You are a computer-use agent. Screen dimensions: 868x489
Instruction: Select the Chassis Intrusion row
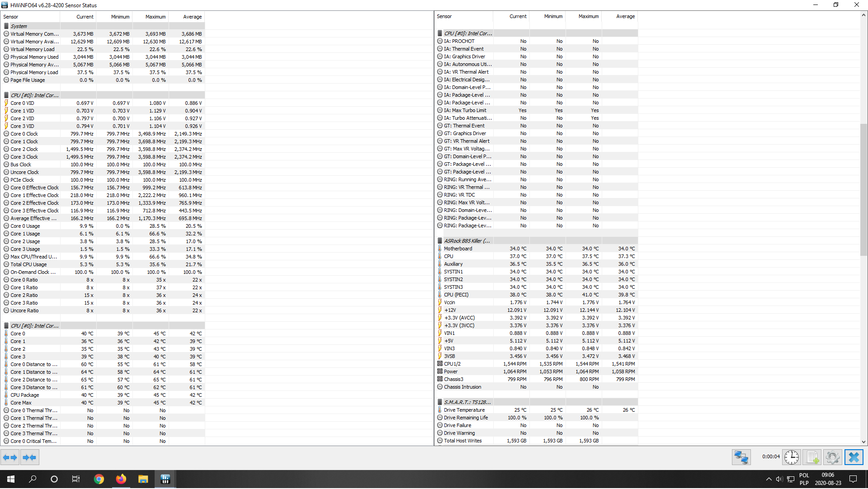[537, 387]
